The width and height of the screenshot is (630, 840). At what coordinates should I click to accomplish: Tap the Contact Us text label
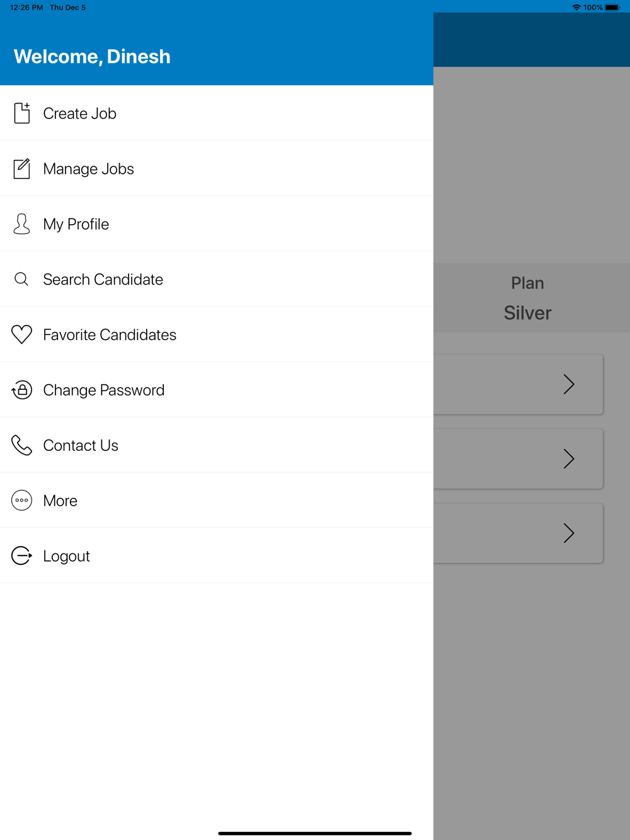coord(81,446)
